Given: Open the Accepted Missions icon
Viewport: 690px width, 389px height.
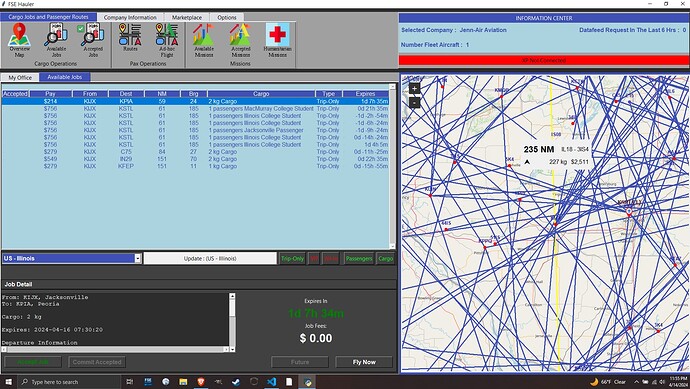Looking at the screenshot, I should tap(241, 40).
